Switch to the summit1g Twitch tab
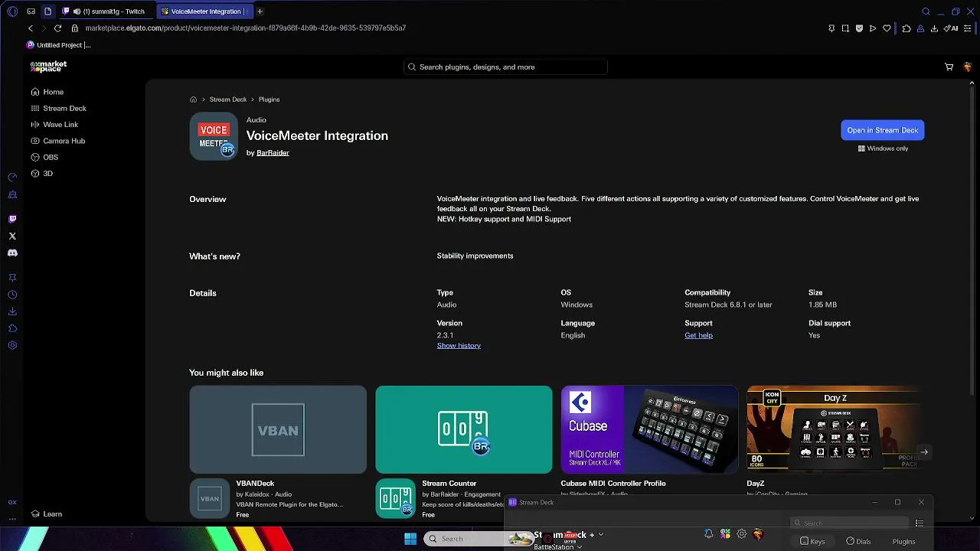This screenshot has width=980, height=551. [105, 11]
